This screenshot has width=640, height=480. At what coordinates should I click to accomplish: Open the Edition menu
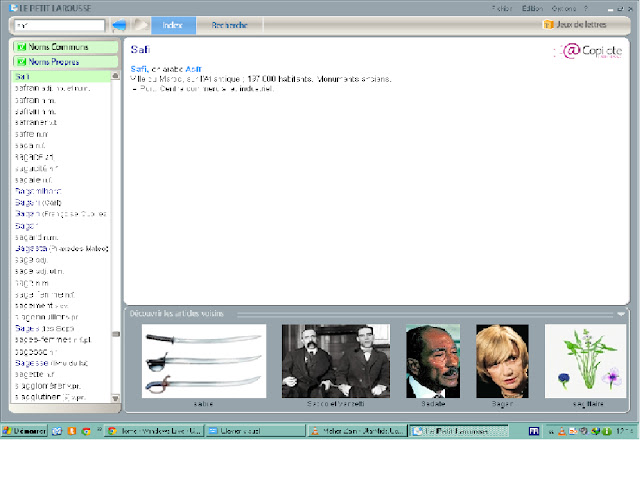coord(532,9)
